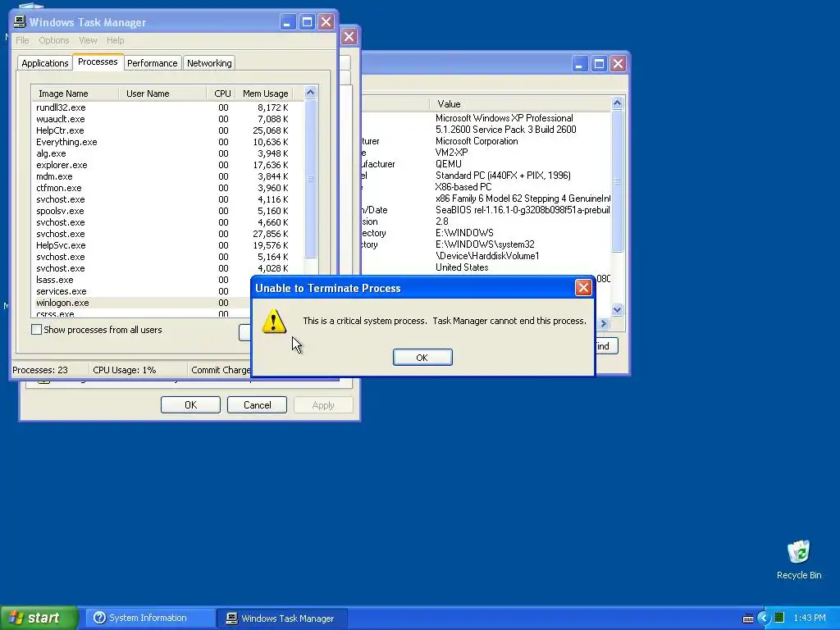Select lsass.exe process row
The image size is (840, 630).
(x=142, y=280)
